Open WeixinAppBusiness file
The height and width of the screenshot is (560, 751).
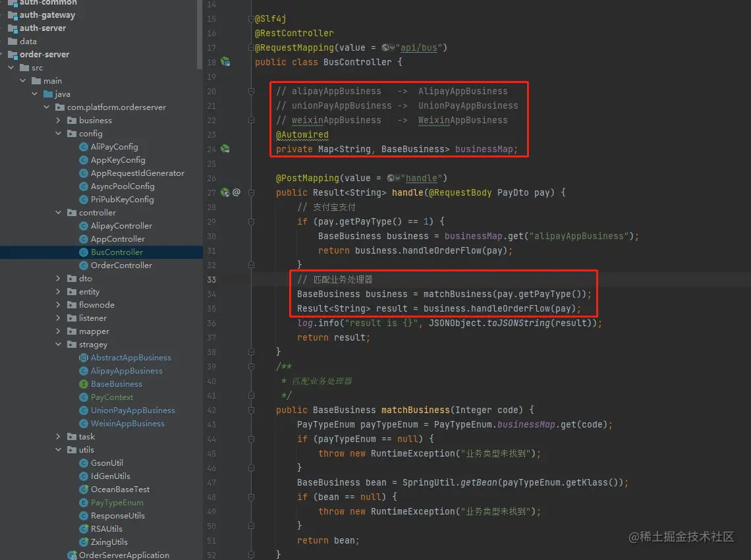(x=127, y=424)
